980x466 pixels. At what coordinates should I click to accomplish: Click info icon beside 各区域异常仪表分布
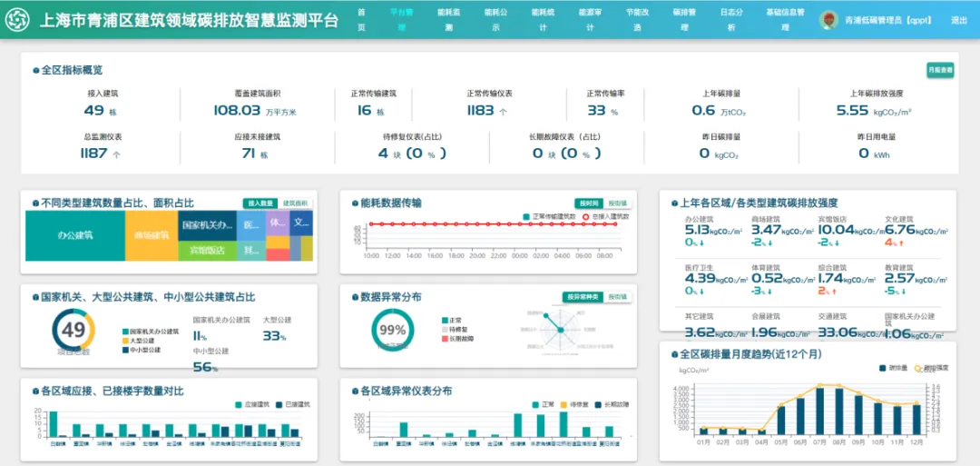tap(354, 392)
